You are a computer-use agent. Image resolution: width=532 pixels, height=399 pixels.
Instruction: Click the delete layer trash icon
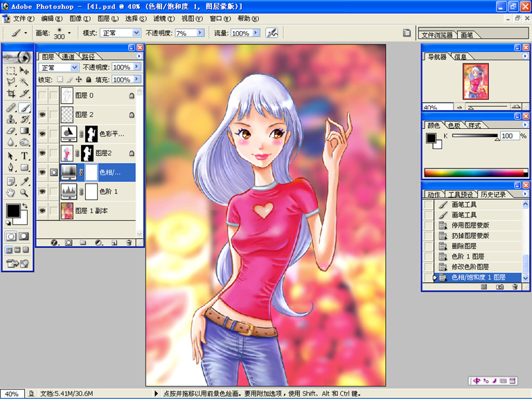(129, 242)
